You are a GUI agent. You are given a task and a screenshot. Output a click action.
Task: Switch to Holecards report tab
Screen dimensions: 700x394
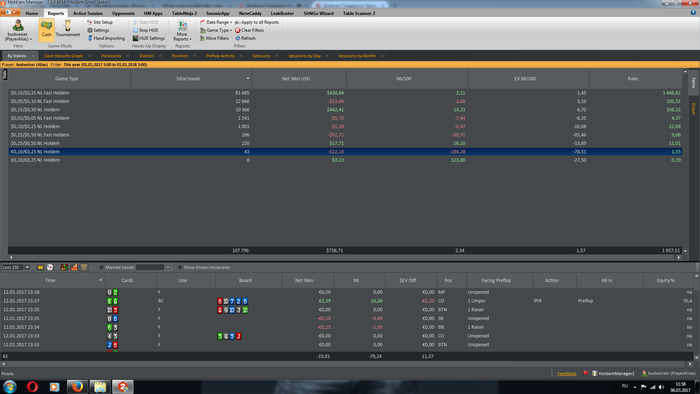point(111,56)
